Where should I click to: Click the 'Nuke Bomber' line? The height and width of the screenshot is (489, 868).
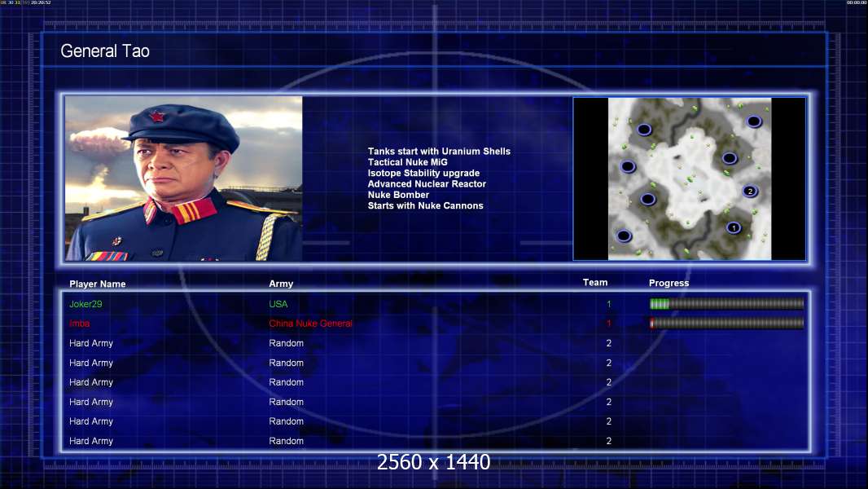coord(398,195)
